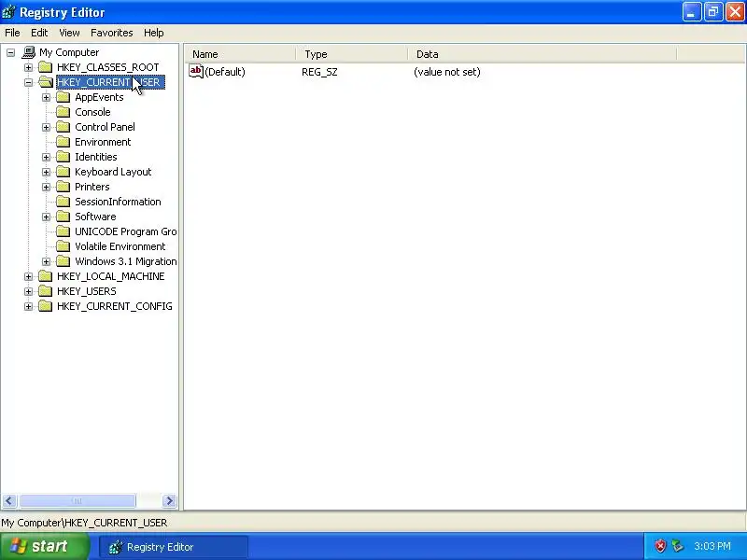747x560 pixels.
Task: Minimize the Registry Editor window
Action: click(x=691, y=12)
